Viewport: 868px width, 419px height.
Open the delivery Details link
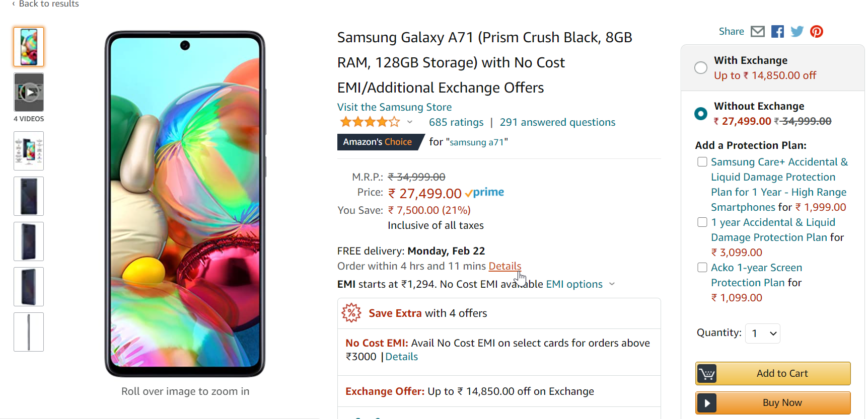(504, 266)
